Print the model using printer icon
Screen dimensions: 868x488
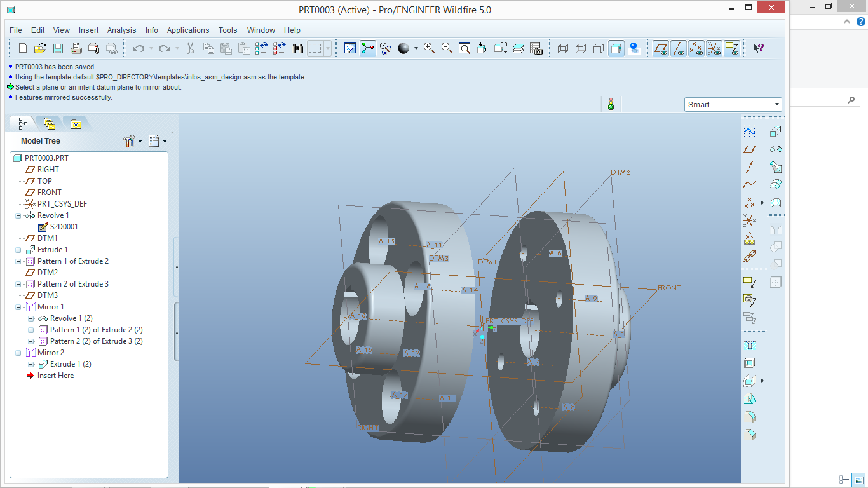[76, 48]
